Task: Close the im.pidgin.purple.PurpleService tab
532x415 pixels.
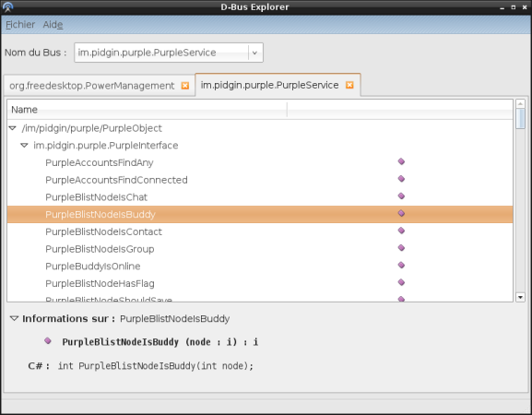Action: point(349,85)
